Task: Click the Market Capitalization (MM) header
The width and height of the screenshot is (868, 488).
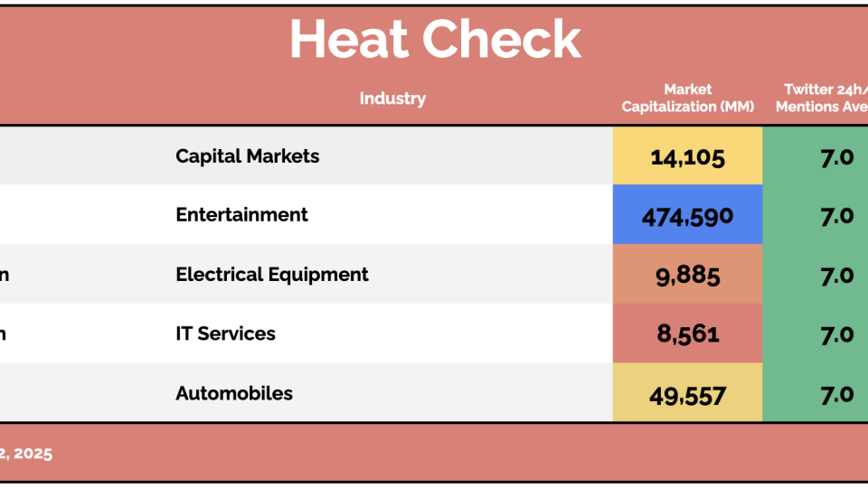Action: [x=687, y=98]
